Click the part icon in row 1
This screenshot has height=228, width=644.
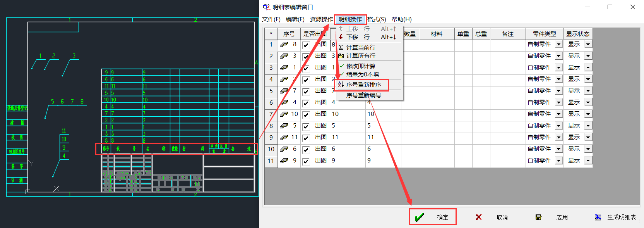pos(284,45)
